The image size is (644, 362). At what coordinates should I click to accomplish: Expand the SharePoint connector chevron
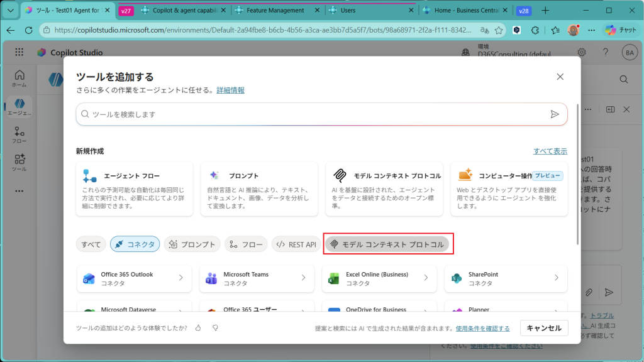pyautogui.click(x=556, y=278)
